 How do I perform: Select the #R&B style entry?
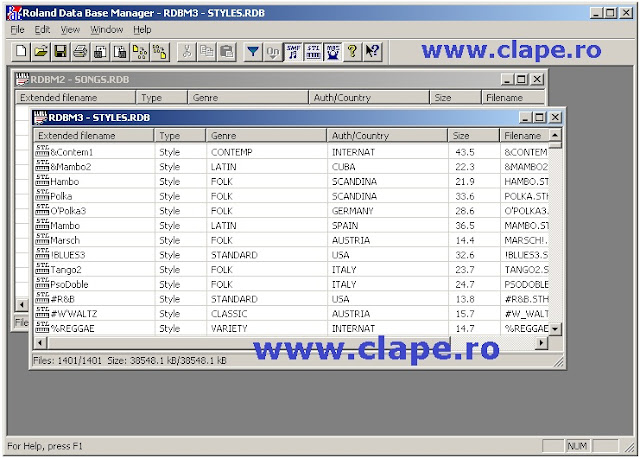pos(55,299)
